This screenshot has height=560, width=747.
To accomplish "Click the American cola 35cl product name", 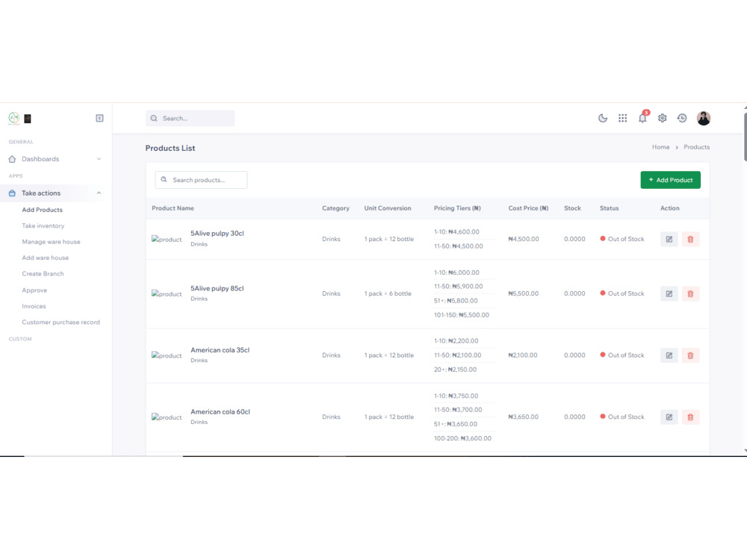I will tap(220, 350).
